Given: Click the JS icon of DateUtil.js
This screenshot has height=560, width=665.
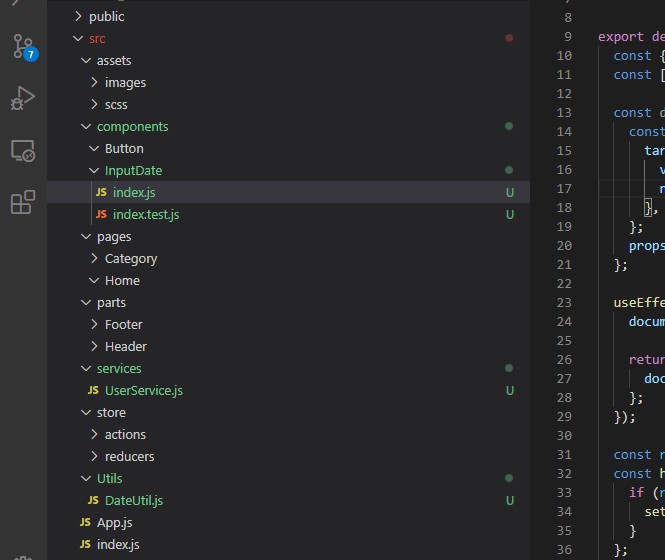Looking at the screenshot, I should (93, 500).
